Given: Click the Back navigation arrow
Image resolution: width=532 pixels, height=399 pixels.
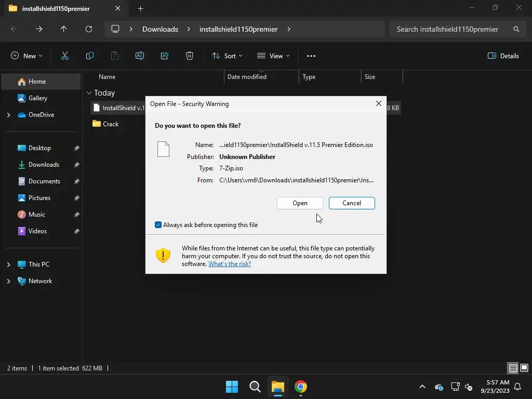Looking at the screenshot, I should [x=14, y=29].
